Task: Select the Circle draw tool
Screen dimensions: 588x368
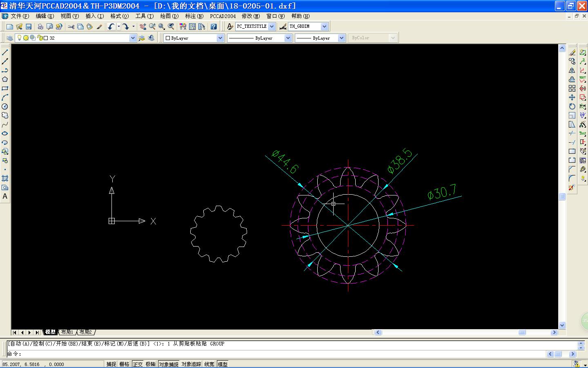Action: (5, 106)
